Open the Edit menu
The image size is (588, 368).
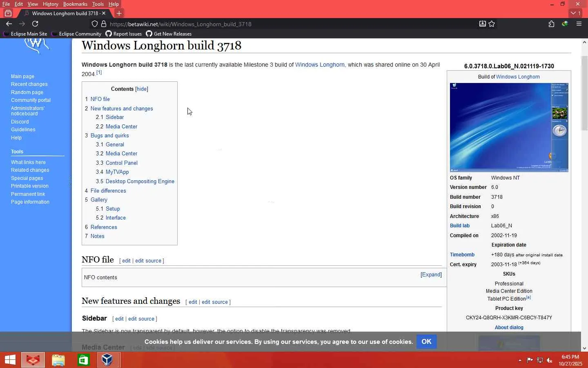point(19,4)
